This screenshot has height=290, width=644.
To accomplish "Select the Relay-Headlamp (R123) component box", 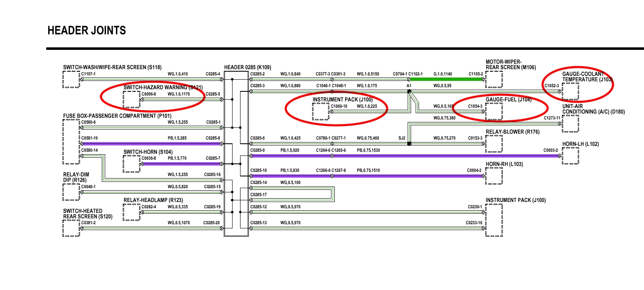I will pyautogui.click(x=131, y=212).
